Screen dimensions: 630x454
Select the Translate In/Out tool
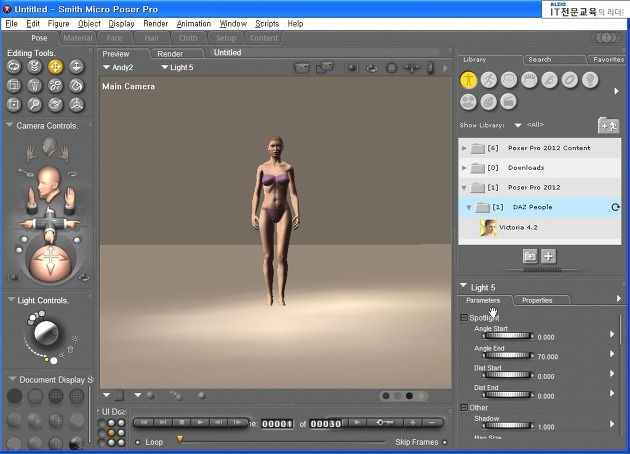[x=76, y=66]
